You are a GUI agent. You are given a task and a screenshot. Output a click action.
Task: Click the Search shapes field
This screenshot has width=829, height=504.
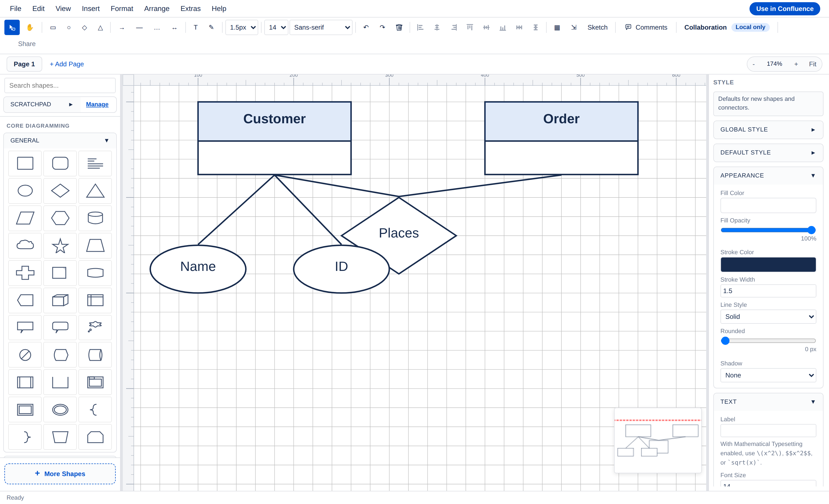point(60,85)
